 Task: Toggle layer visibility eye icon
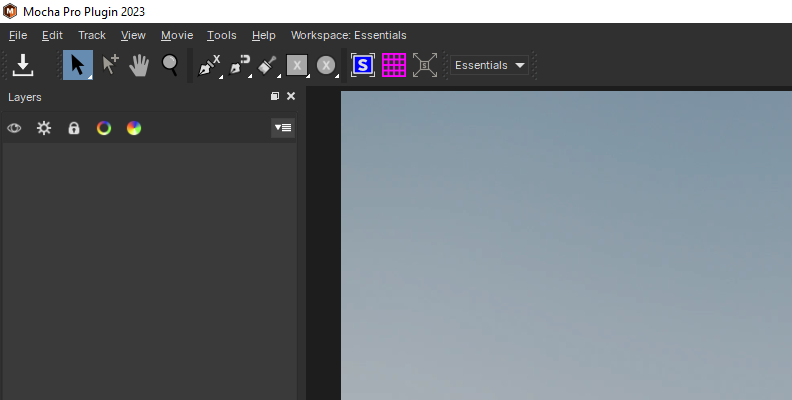14,128
